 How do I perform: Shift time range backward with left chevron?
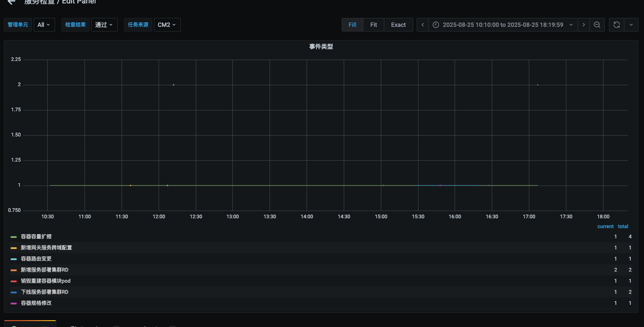[423, 25]
